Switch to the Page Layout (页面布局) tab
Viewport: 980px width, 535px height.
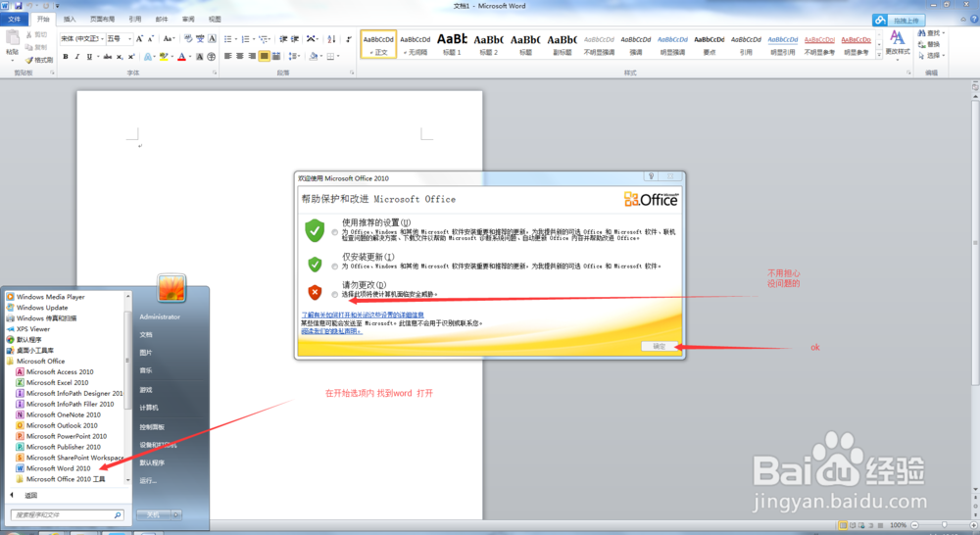click(102, 20)
